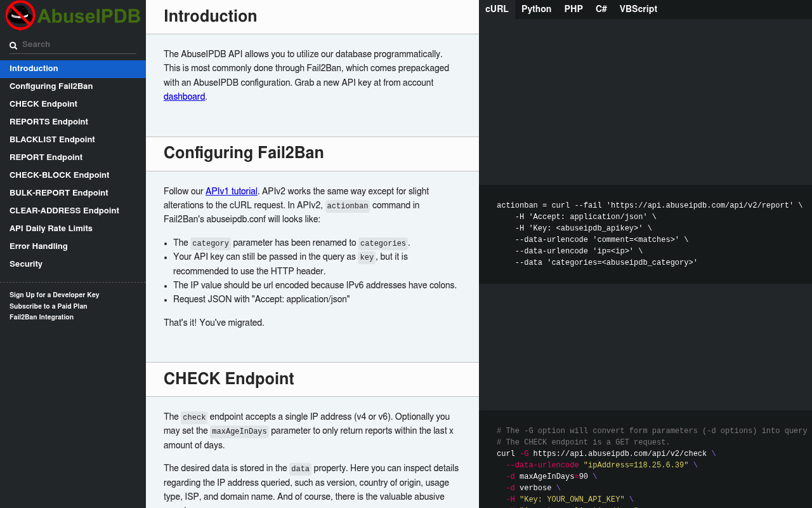The width and height of the screenshot is (812, 508).
Task: Open the dashboard link
Action: [184, 97]
